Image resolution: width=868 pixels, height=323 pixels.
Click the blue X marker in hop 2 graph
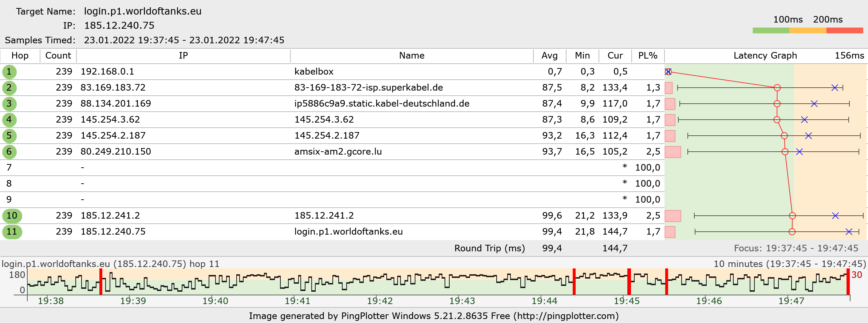(835, 88)
